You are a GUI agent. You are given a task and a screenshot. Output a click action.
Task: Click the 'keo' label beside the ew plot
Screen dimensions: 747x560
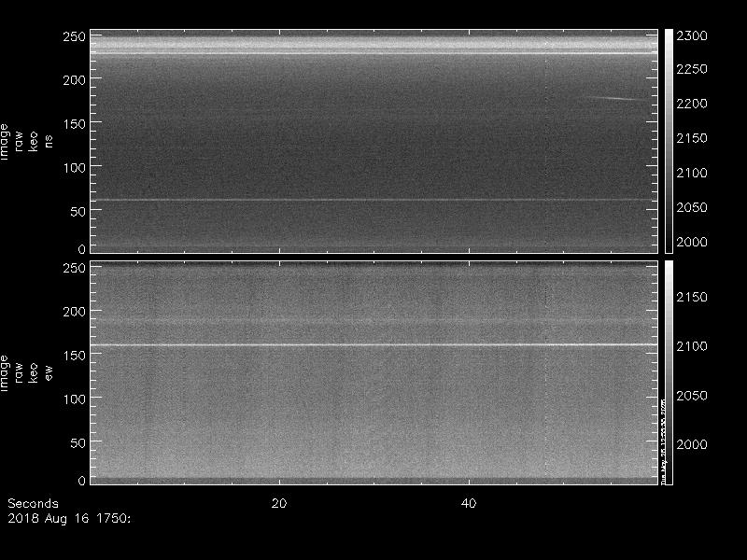[x=34, y=372]
